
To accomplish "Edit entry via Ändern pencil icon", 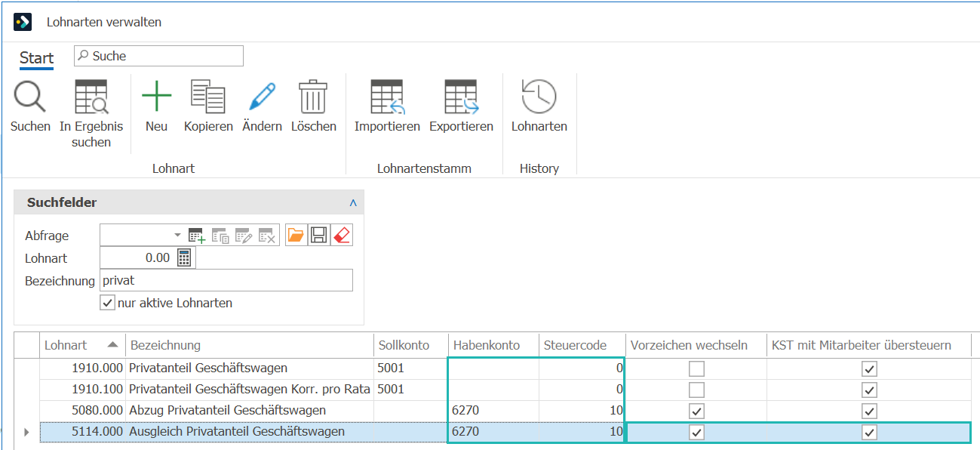I will click(x=262, y=97).
